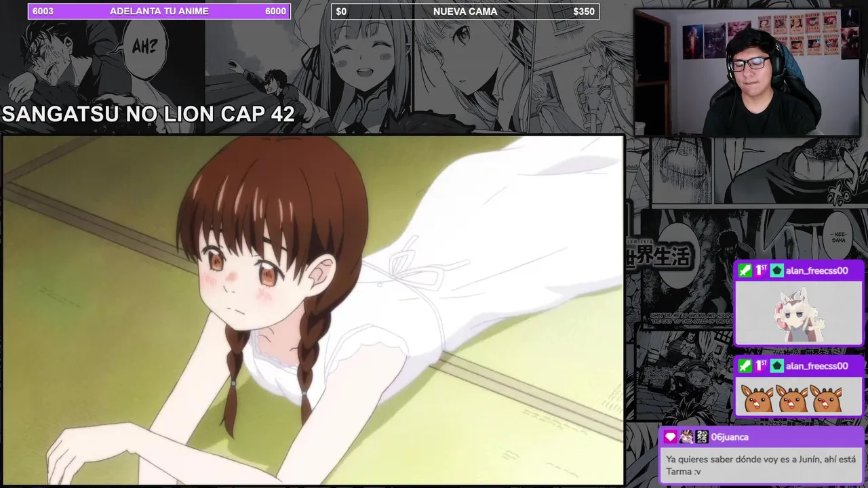Click the SANGATSU NO LION CAP 42 title
This screenshot has width=868, height=488.
(x=149, y=115)
